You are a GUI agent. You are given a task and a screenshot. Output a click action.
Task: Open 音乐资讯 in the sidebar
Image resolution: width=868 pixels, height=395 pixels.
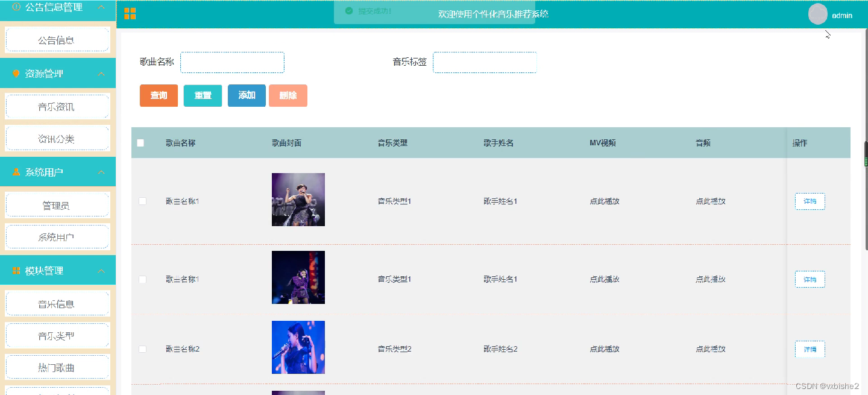57,107
